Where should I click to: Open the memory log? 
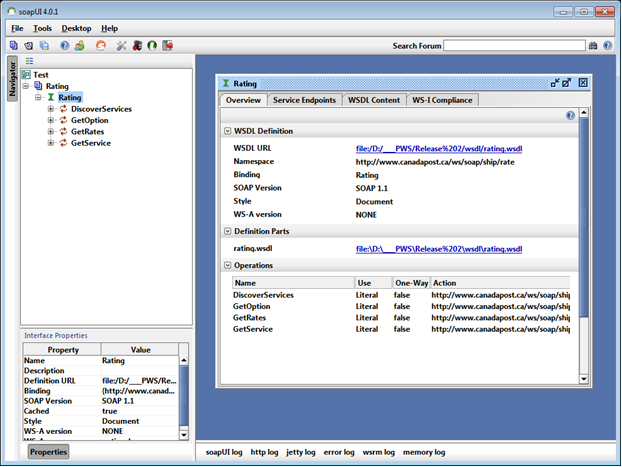424,452
